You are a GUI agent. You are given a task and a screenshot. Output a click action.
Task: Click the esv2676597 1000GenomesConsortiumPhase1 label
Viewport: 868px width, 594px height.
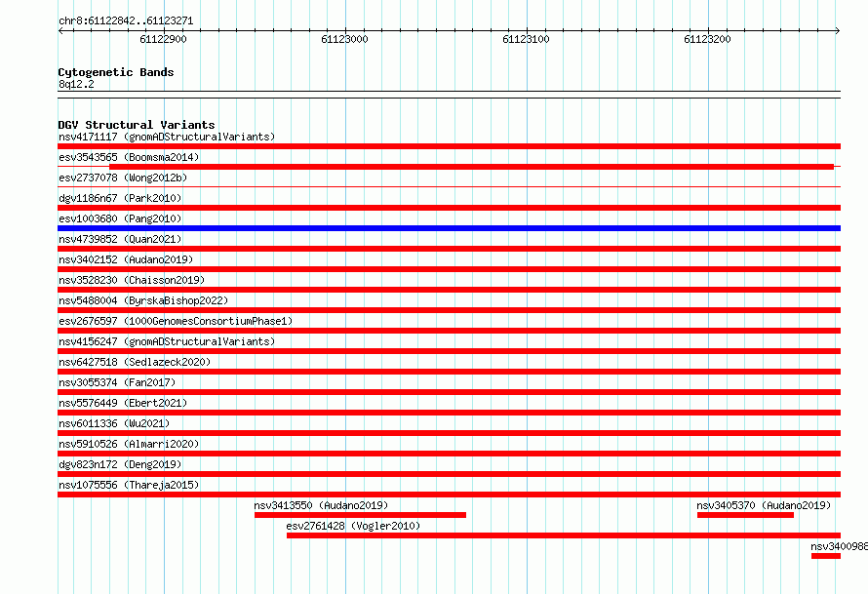click(x=176, y=321)
